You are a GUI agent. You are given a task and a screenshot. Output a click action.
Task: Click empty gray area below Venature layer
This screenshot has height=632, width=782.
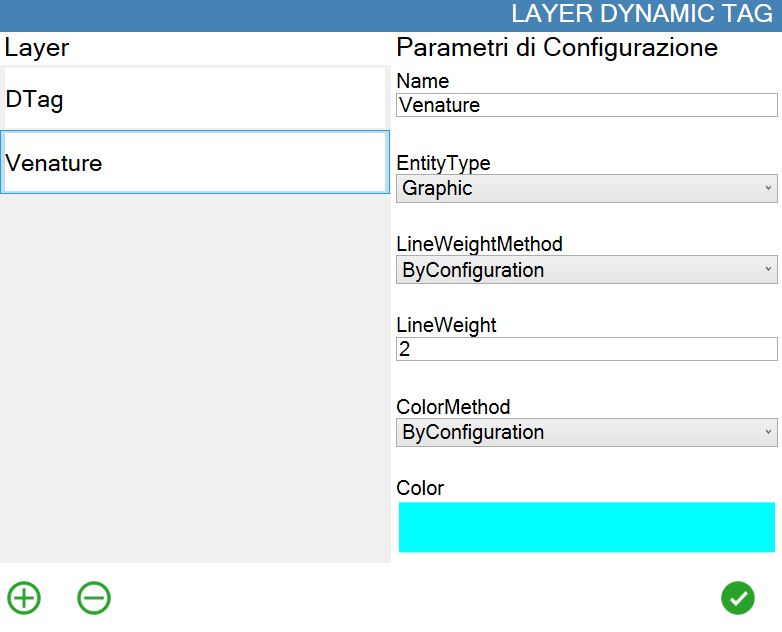pos(195,378)
